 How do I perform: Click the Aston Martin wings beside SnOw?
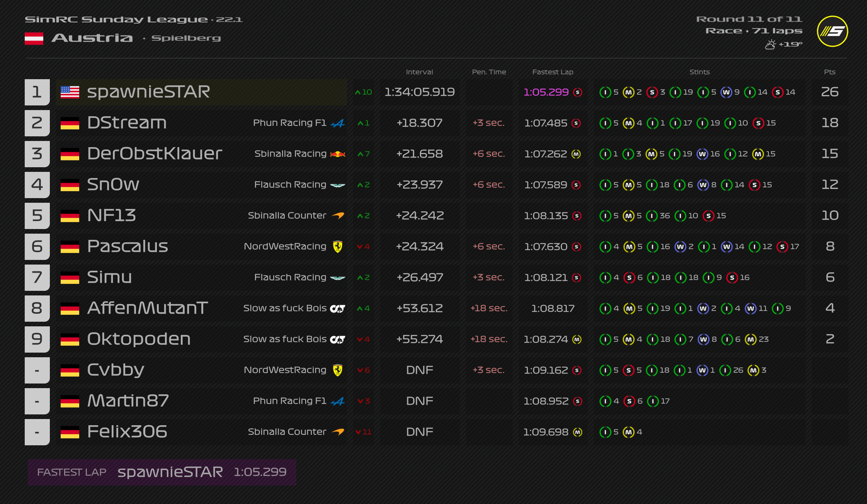coord(338,185)
